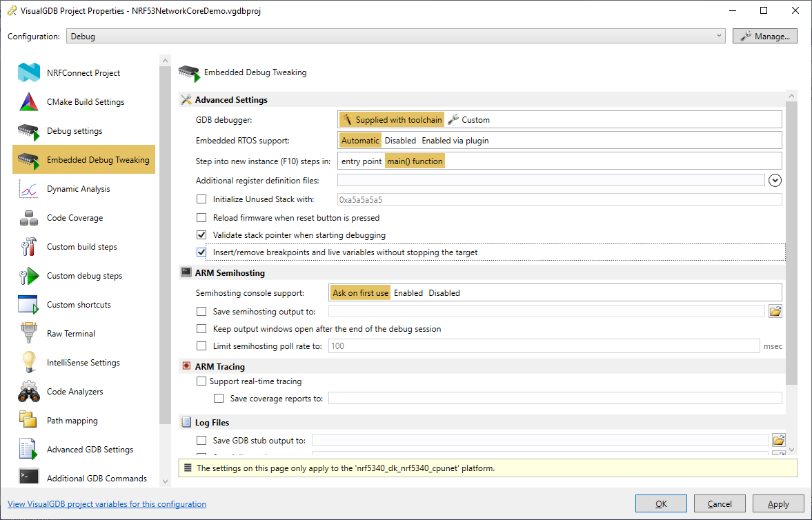Click the Path mapping folders icon
Image resolution: width=812 pixels, height=520 pixels.
pyautogui.click(x=29, y=421)
